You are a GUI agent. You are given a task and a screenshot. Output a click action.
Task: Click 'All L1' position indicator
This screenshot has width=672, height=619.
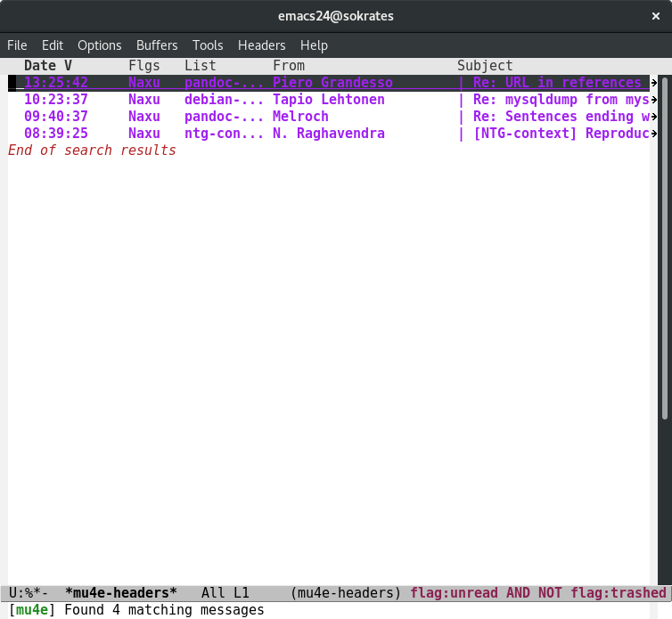225,593
